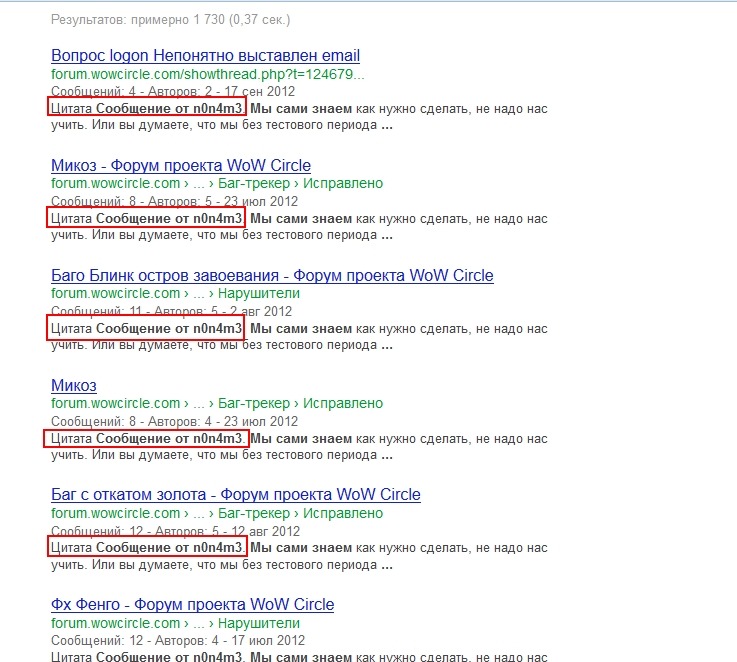Click "Сообщений: 12 - Авторов: 5 - 12 авг 2012"
This screenshot has width=737, height=662.
175,531
